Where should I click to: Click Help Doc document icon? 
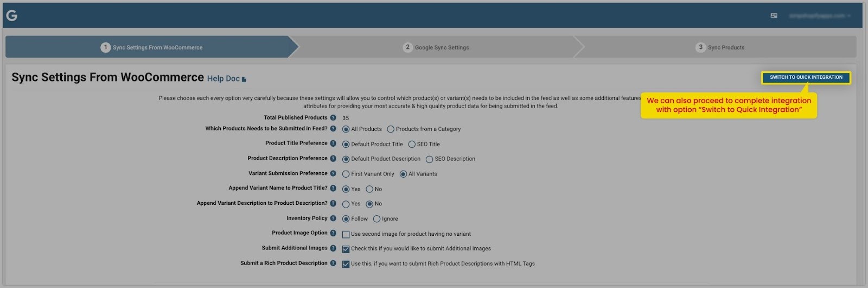click(x=244, y=79)
